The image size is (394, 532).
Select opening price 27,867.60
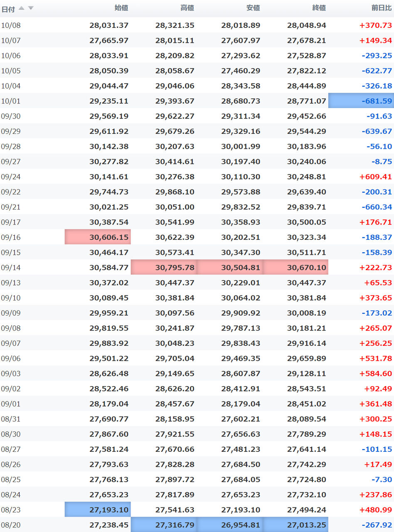[x=109, y=434]
